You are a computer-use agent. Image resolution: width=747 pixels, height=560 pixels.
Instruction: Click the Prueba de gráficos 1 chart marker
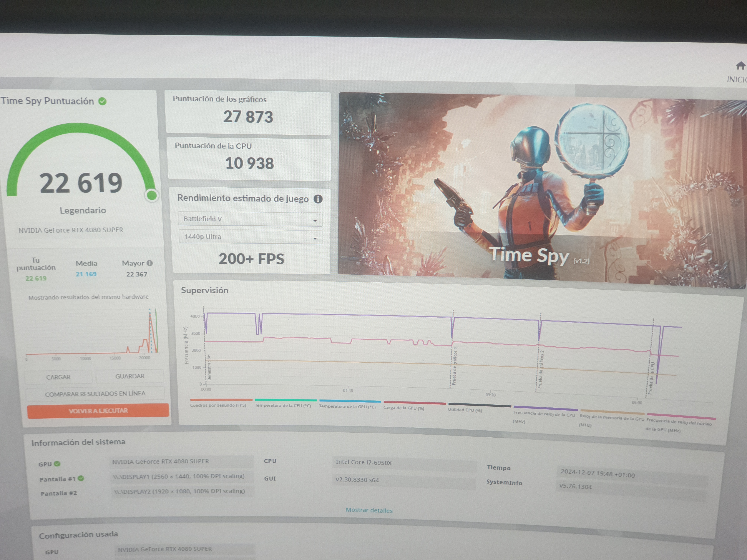click(x=454, y=366)
